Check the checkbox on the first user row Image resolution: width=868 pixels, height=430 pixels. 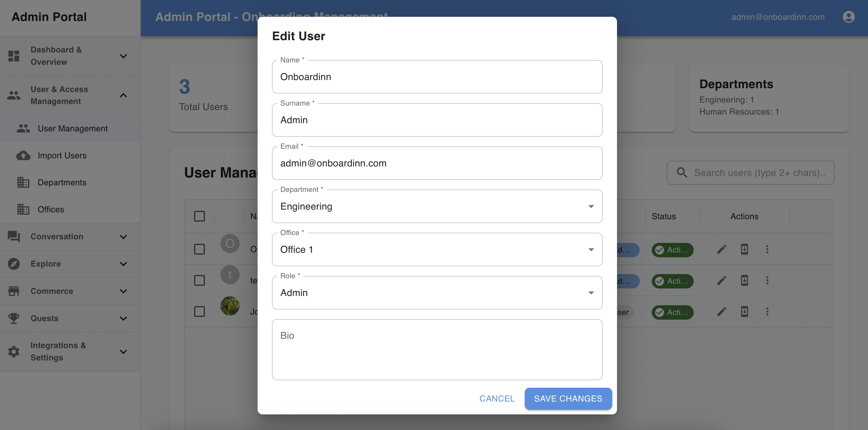click(x=199, y=249)
